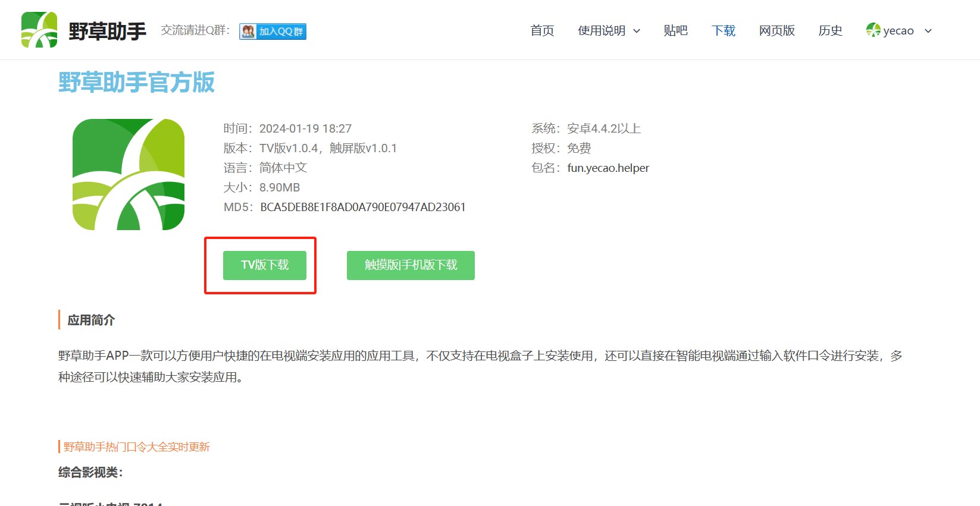Open the 使用说明 menu

(602, 31)
